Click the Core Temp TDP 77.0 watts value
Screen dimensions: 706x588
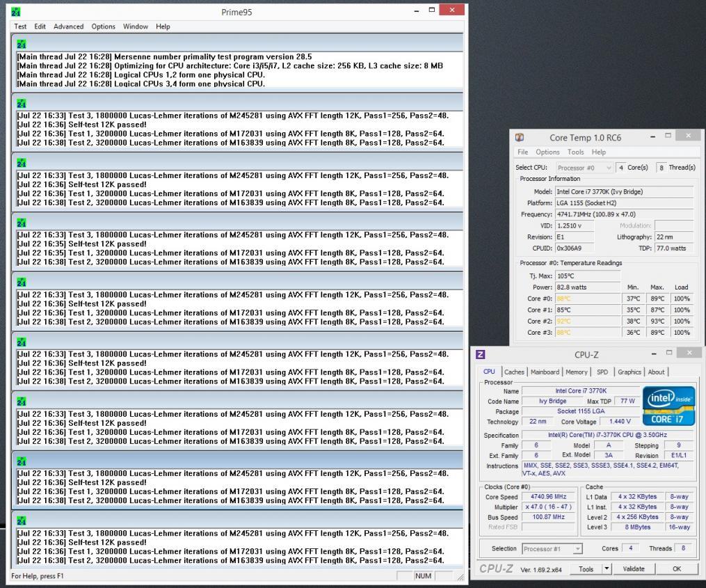673,248
